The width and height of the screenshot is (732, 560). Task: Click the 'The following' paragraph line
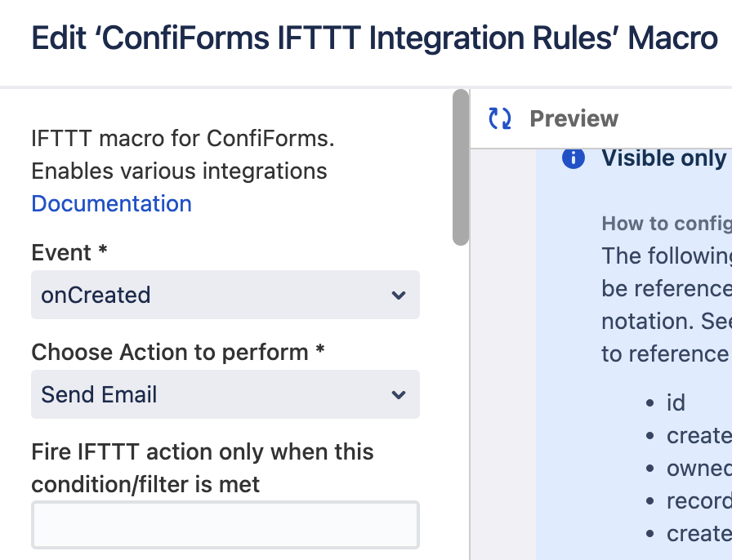666,256
